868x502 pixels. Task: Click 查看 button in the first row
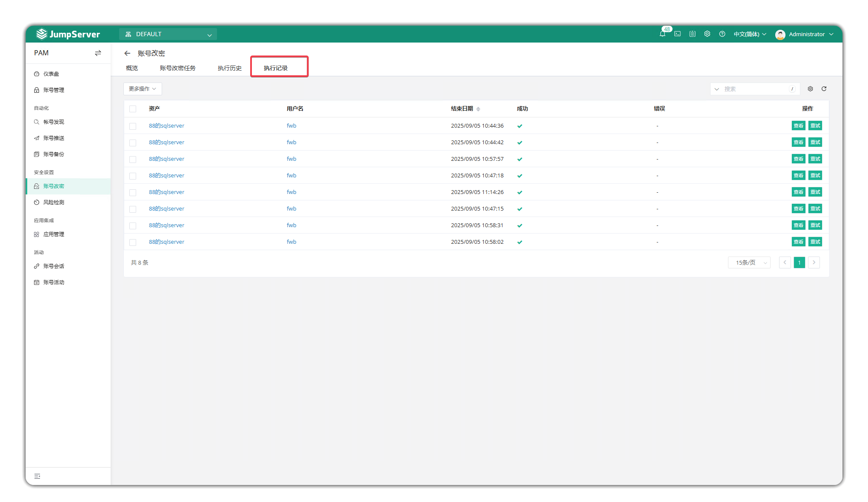[x=798, y=126]
